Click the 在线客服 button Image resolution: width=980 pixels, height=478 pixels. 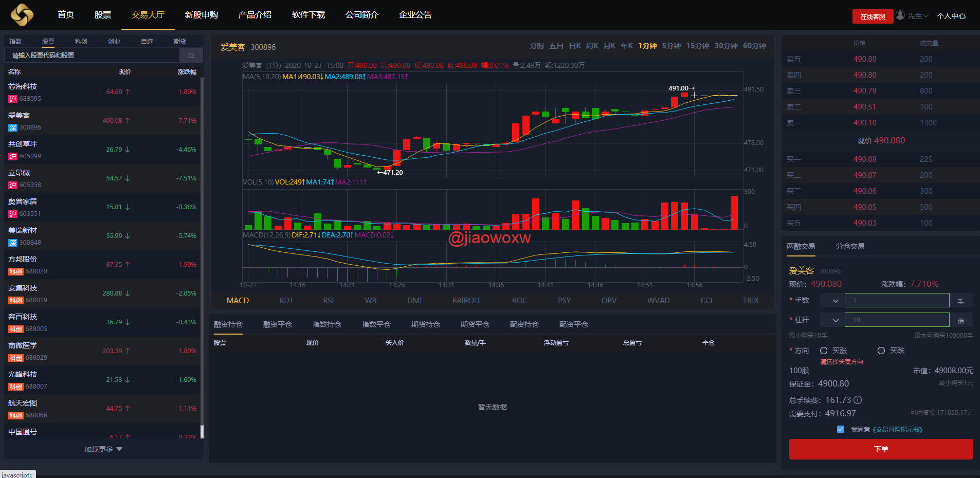pos(873,16)
